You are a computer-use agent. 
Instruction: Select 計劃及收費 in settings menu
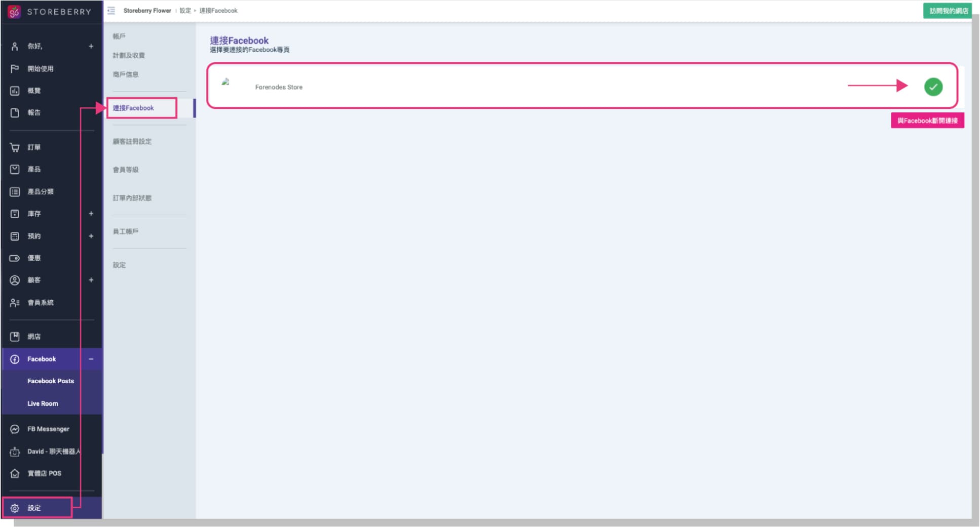pos(129,55)
